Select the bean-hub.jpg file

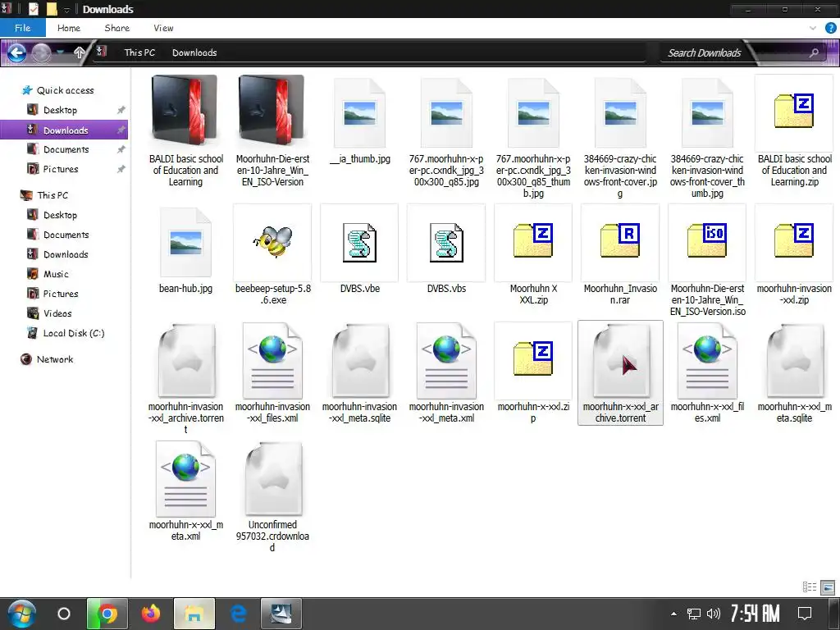tap(185, 249)
